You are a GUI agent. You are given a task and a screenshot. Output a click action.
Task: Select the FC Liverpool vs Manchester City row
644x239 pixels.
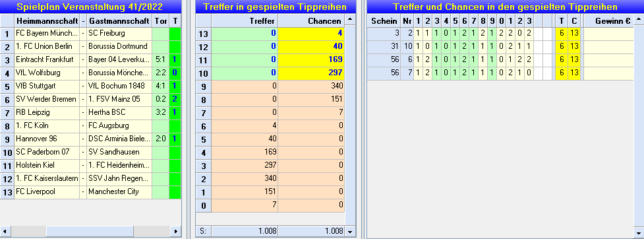[x=90, y=191]
